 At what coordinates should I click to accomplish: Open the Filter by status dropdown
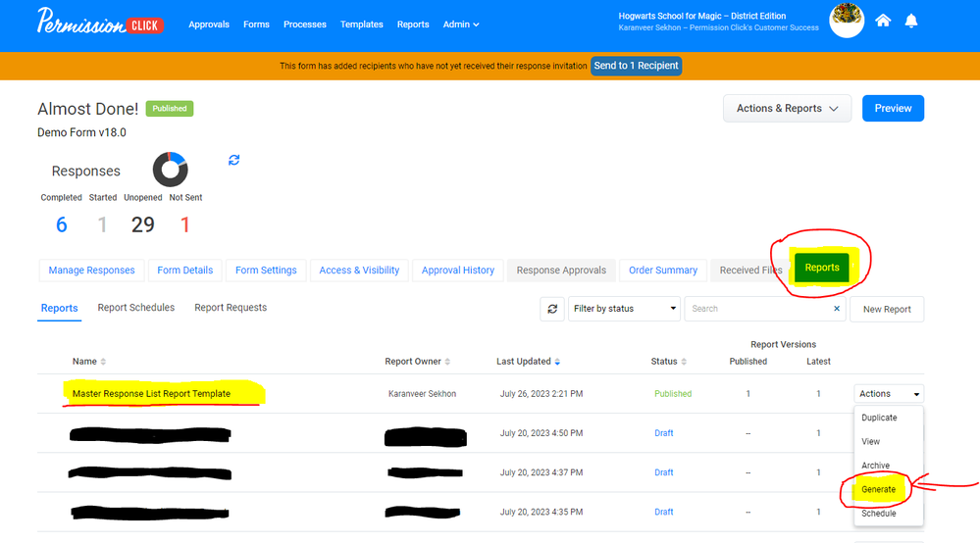pyautogui.click(x=625, y=309)
